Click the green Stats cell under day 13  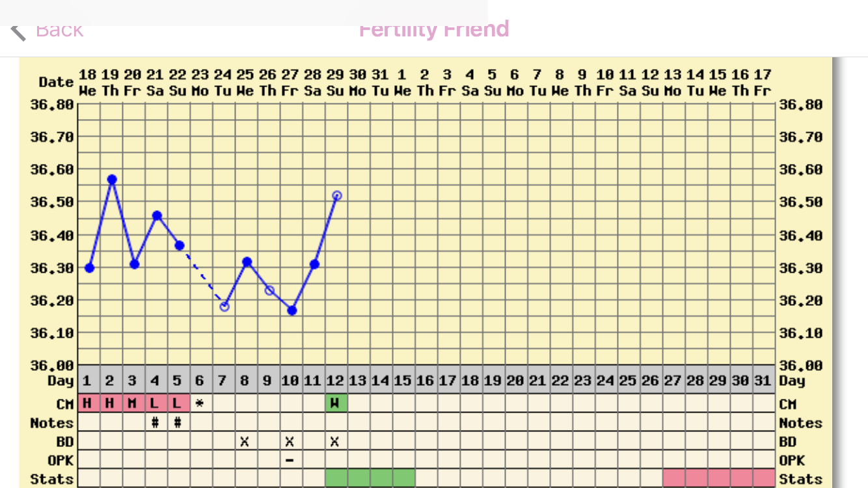pyautogui.click(x=359, y=478)
